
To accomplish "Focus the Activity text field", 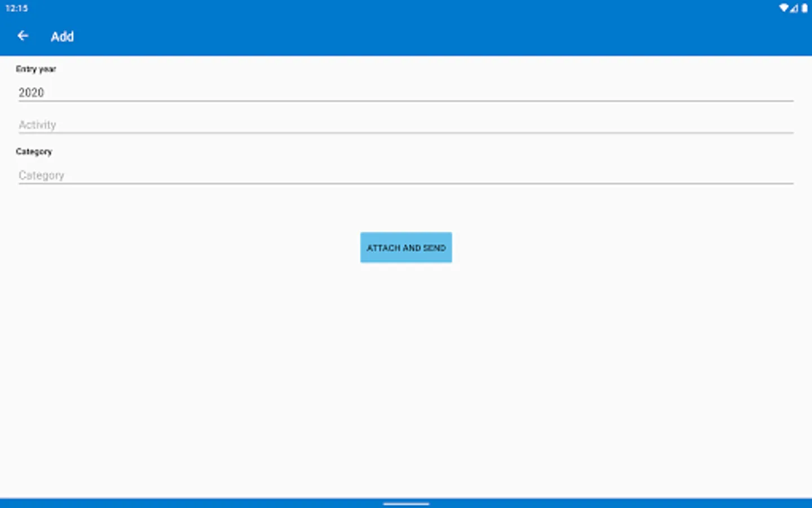I will tap(406, 125).
